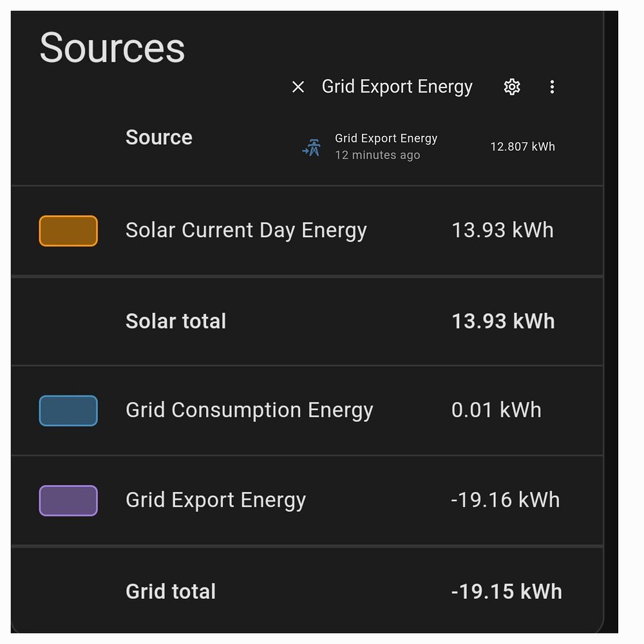This screenshot has width=644, height=644.
Task: Select the Solar total row
Action: coord(175,321)
